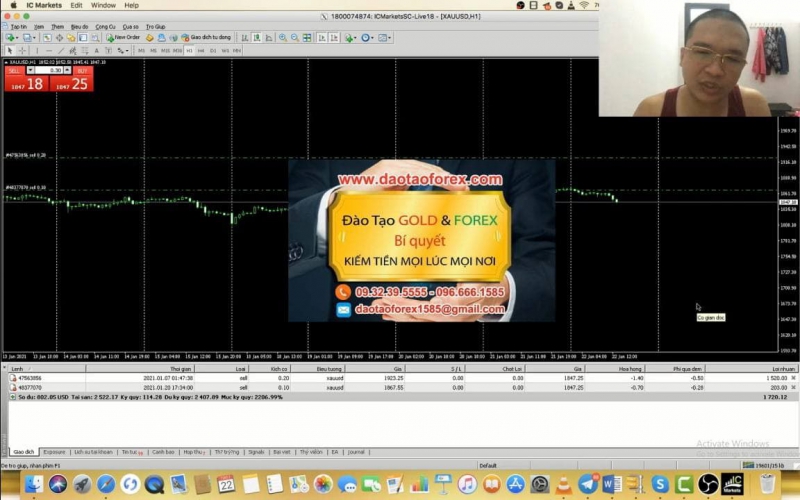Select the equidistant channel tool
800x500 pixels.
[x=72, y=51]
